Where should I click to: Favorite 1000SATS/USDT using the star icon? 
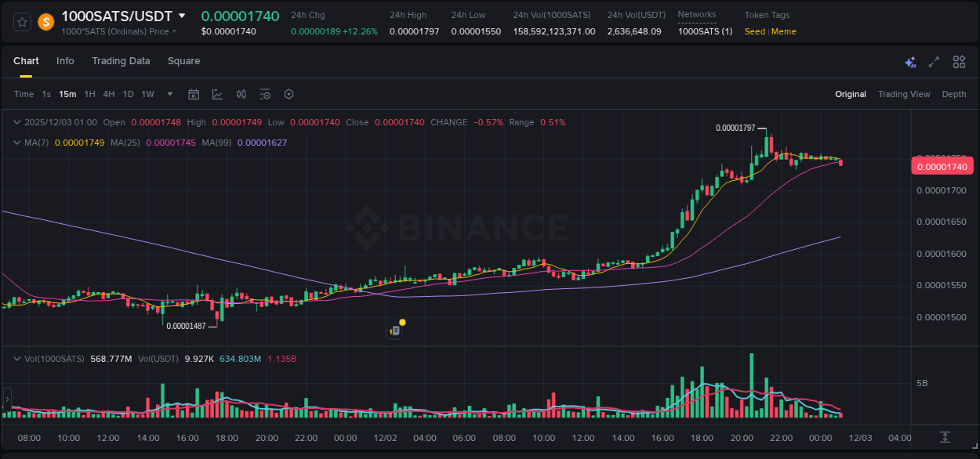[x=21, y=21]
